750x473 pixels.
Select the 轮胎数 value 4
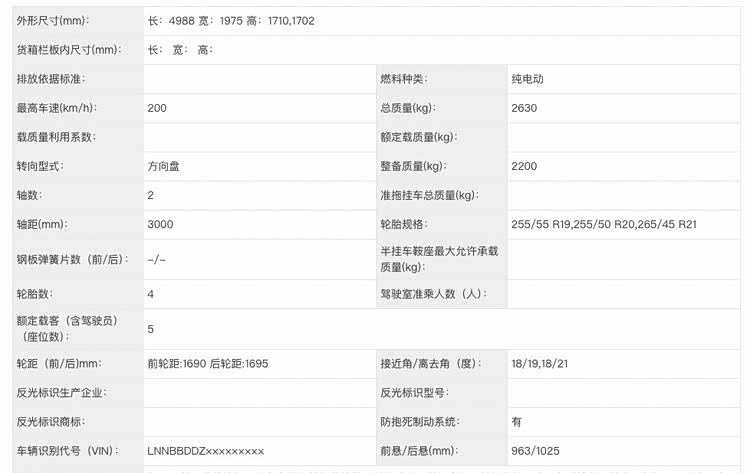point(151,294)
